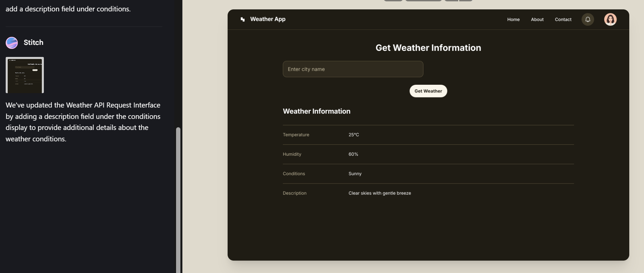Screen dimensions: 644x273
Task: Open the Stitch design preview thumbnail
Action: [25, 75]
